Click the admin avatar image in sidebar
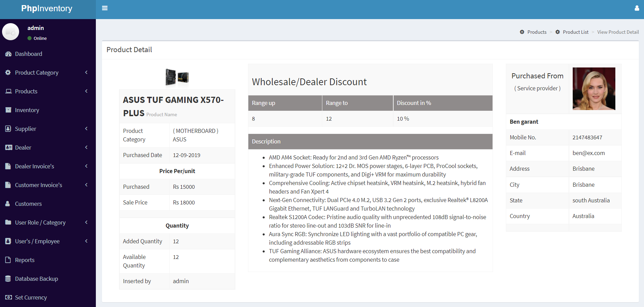The width and height of the screenshot is (644, 307). point(11,32)
